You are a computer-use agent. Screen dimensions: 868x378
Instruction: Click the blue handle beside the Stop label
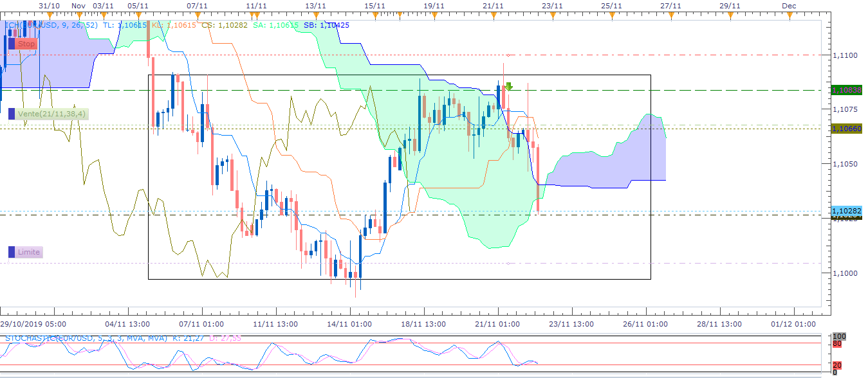(12, 44)
